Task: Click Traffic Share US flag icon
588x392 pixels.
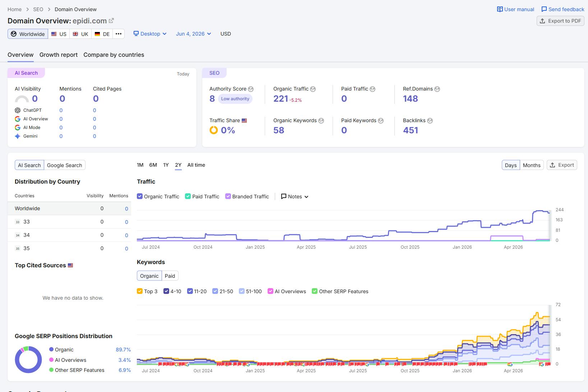Action: 244,121
